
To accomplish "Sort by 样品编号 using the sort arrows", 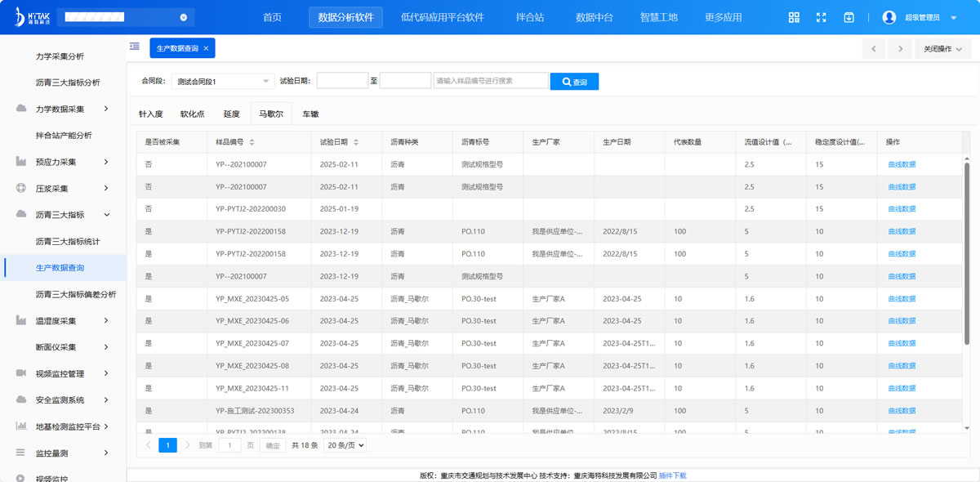I will (251, 142).
